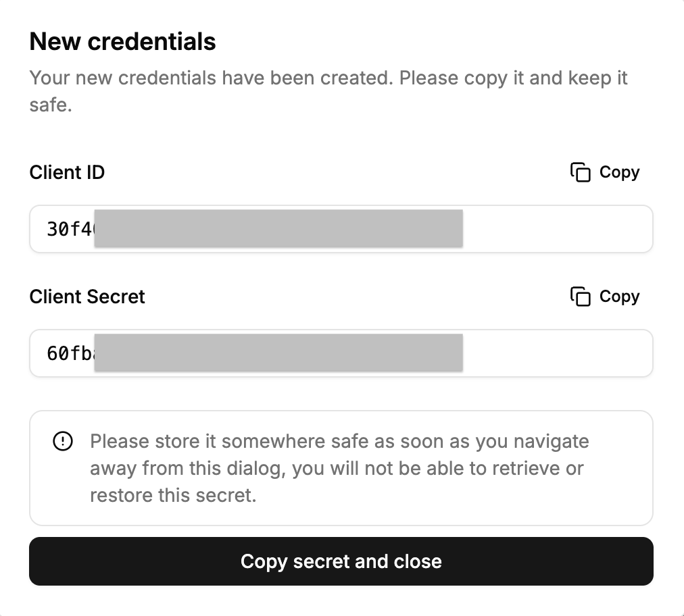Screen dimensions: 684x616
Task: Click the exclamation icon before the safety warning
Action: 62,441
